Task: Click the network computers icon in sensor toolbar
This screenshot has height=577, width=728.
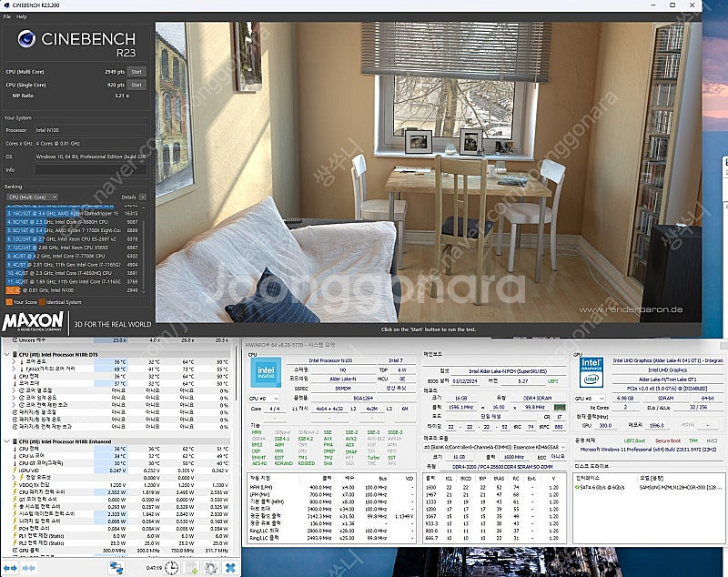Action: [116, 568]
